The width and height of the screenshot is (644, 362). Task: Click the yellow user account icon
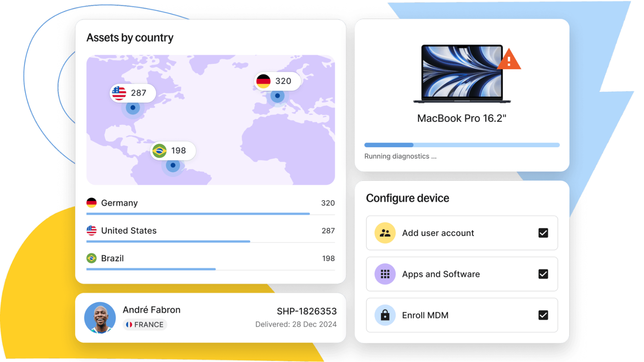coord(385,233)
